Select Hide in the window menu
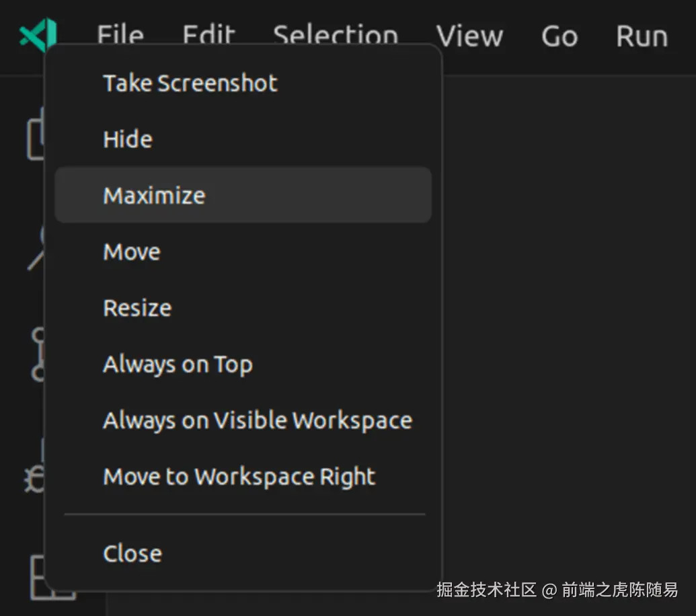This screenshot has width=696, height=616. point(128,139)
